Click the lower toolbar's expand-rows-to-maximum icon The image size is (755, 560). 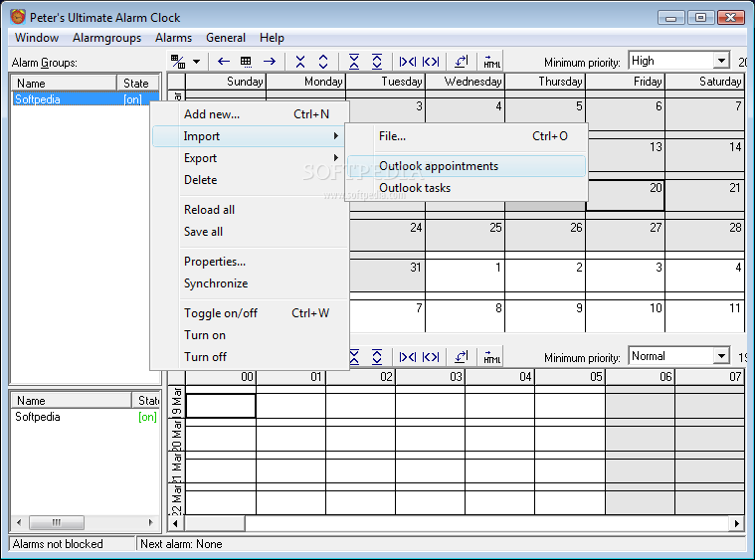[x=377, y=357]
